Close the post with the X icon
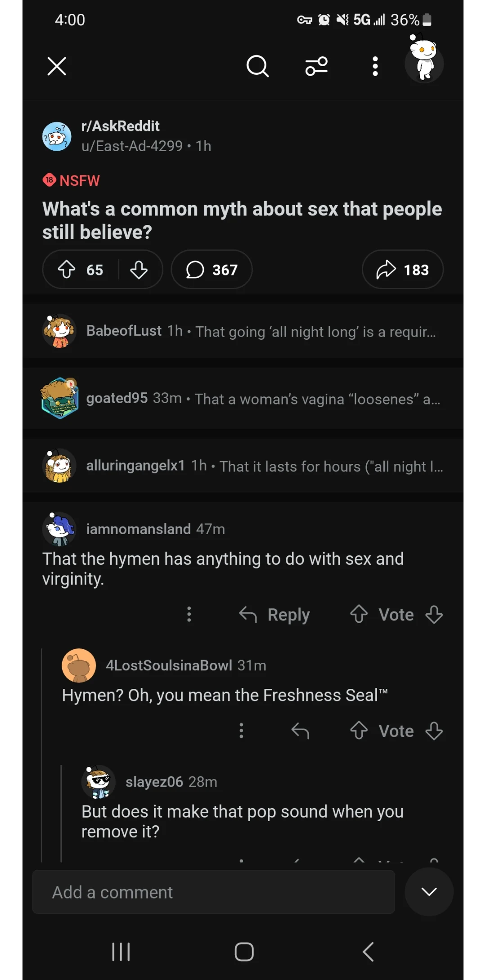This screenshot has height=980, width=486. click(57, 67)
